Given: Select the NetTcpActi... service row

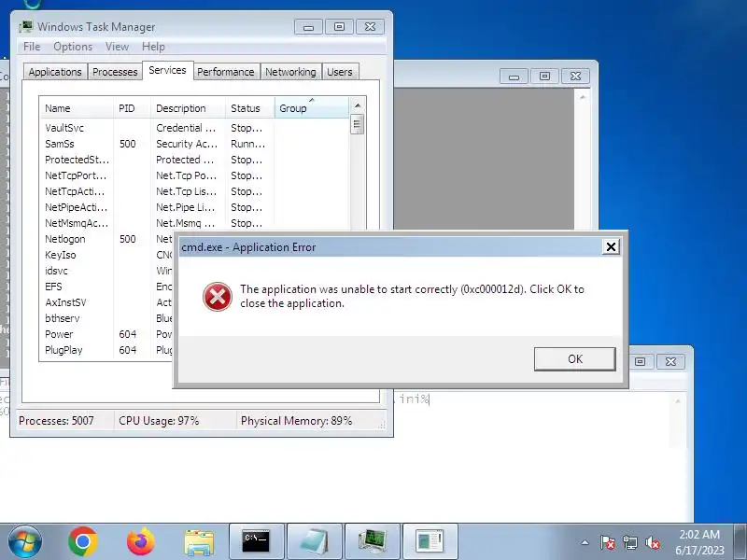Looking at the screenshot, I should tap(194, 191).
